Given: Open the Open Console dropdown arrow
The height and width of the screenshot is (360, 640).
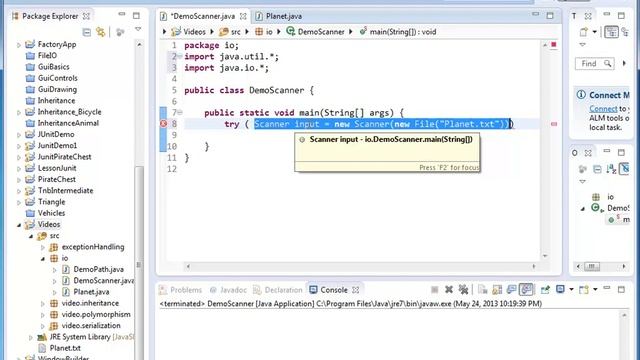Looking at the screenshot, I should coord(595,290).
